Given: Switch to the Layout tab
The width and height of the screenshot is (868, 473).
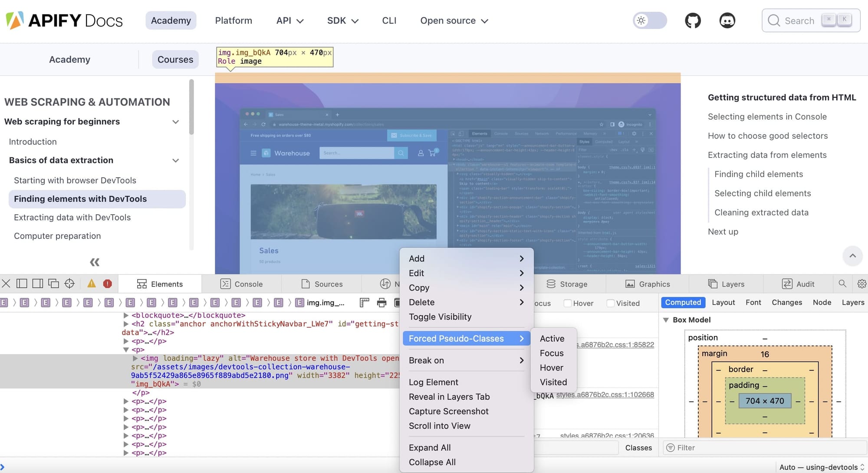Looking at the screenshot, I should pyautogui.click(x=723, y=302).
